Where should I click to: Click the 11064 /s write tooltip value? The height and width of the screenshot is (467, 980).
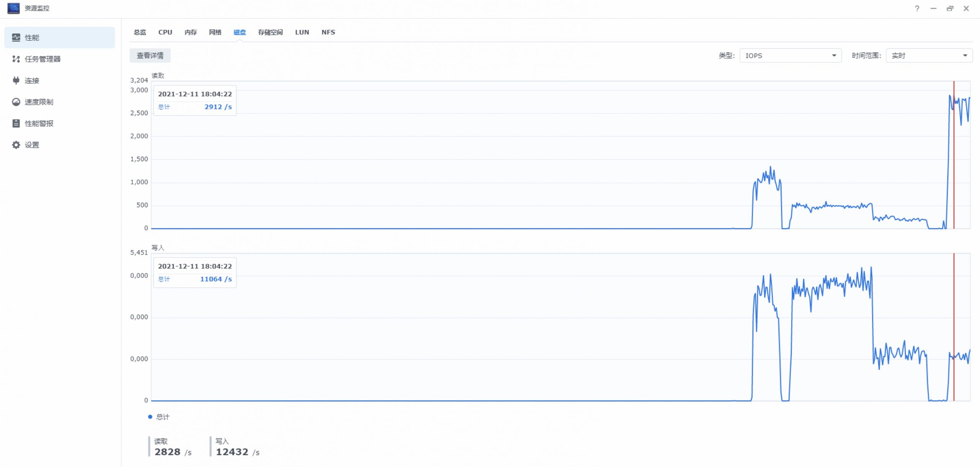(x=216, y=279)
